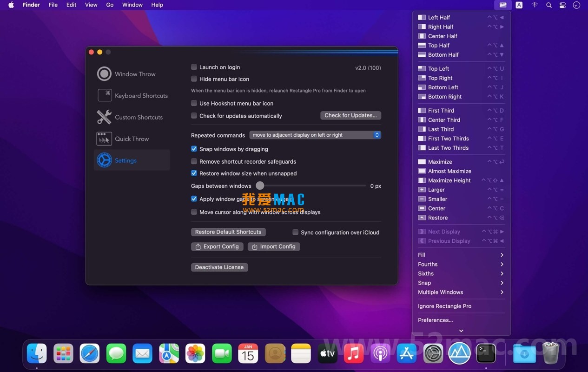This screenshot has height=372, width=588.
Task: Open the App Store from the Dock
Action: coord(407,354)
